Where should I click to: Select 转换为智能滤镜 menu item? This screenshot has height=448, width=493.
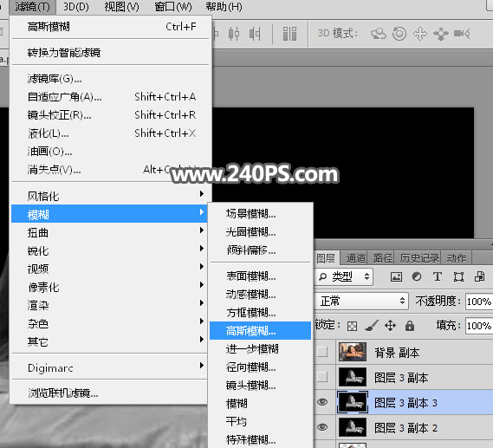[110, 52]
